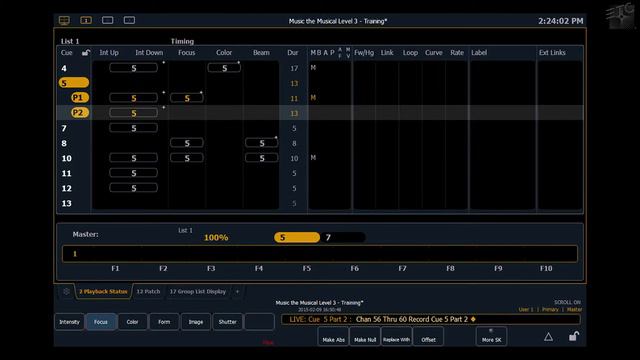The width and height of the screenshot is (640, 360).
Task: Select cue 12 row
Action: pos(320,188)
